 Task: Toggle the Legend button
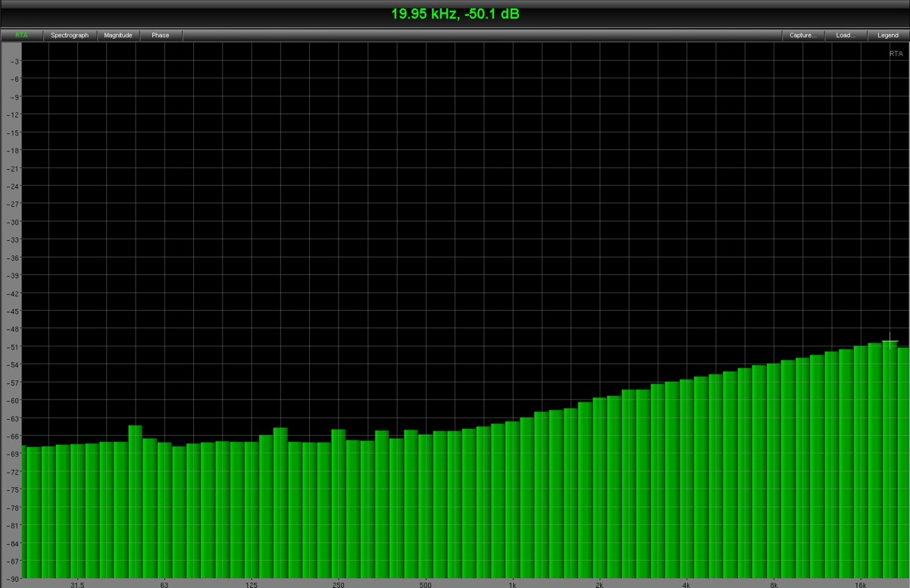[887, 35]
